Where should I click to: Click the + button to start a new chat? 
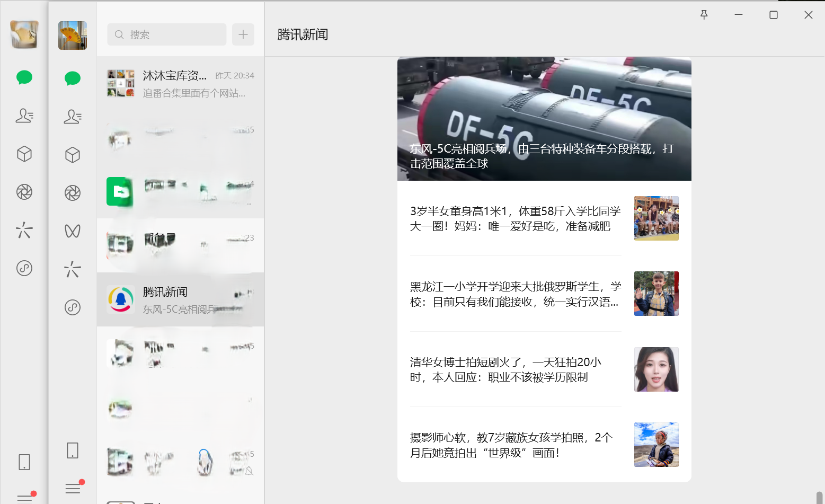243,34
